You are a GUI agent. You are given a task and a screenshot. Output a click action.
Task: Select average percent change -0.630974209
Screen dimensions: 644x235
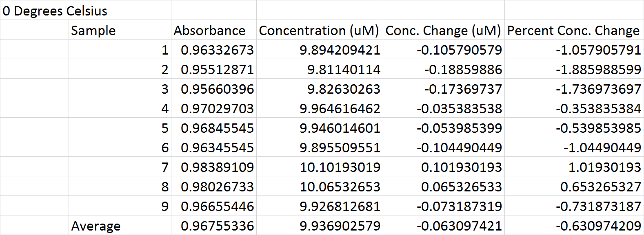click(x=598, y=226)
